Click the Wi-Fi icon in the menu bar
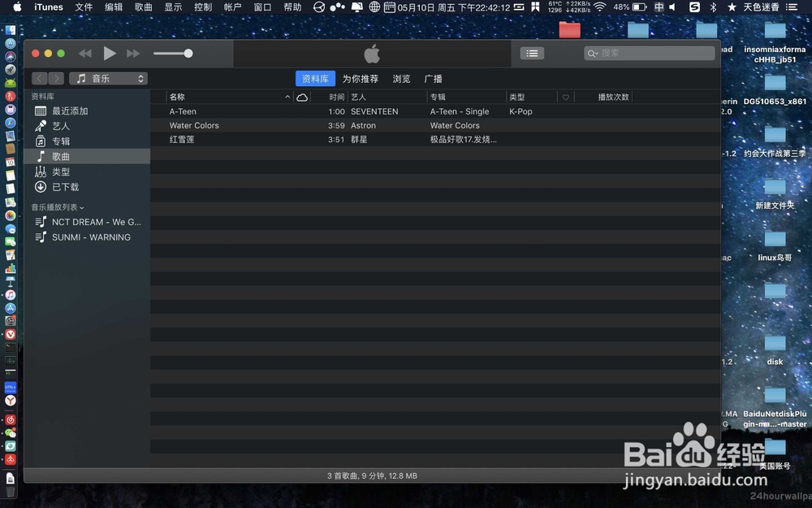This screenshot has width=812, height=508. point(600,7)
